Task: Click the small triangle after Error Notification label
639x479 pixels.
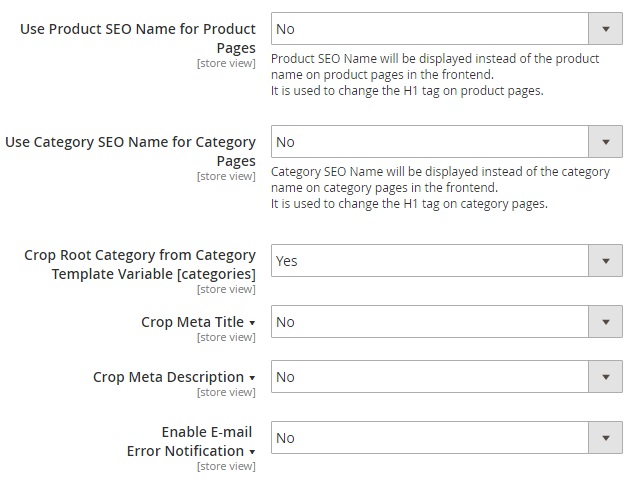Action: pos(252,452)
